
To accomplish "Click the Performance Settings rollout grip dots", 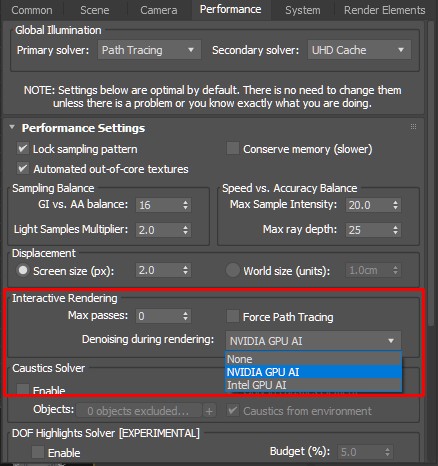I will pos(413,127).
